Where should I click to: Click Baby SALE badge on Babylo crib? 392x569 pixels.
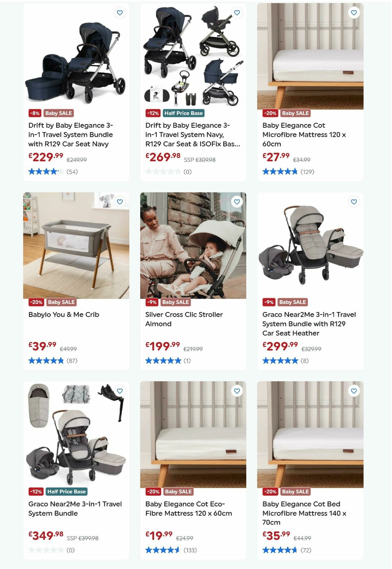(x=61, y=302)
